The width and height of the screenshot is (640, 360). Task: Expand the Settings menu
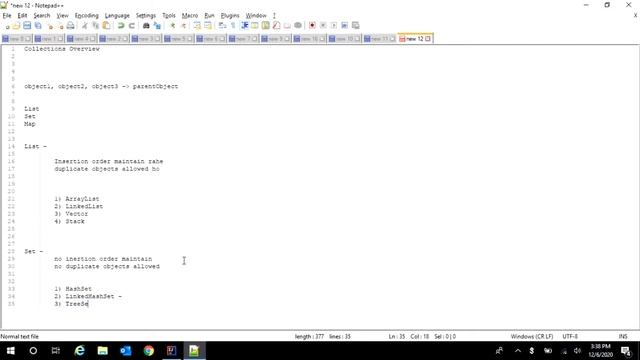(146, 16)
